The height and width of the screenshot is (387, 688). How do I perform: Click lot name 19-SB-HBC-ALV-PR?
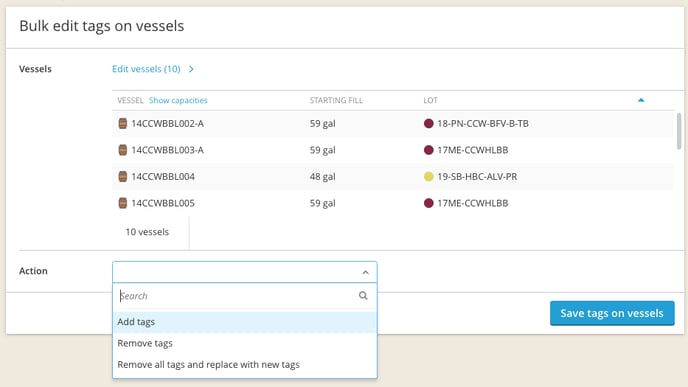tap(477, 177)
